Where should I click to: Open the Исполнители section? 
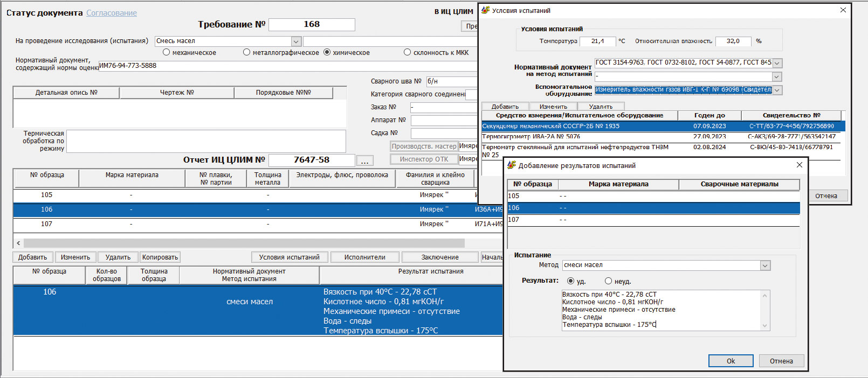pos(365,257)
